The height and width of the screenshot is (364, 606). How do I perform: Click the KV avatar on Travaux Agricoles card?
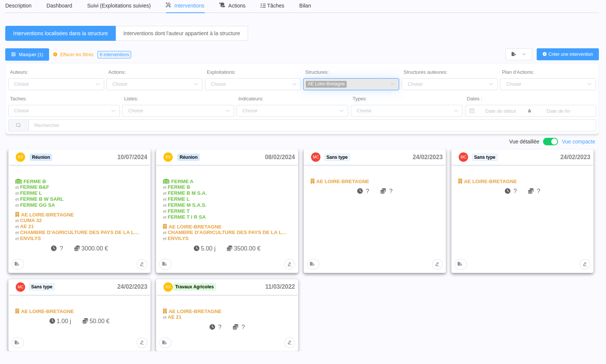(168, 287)
